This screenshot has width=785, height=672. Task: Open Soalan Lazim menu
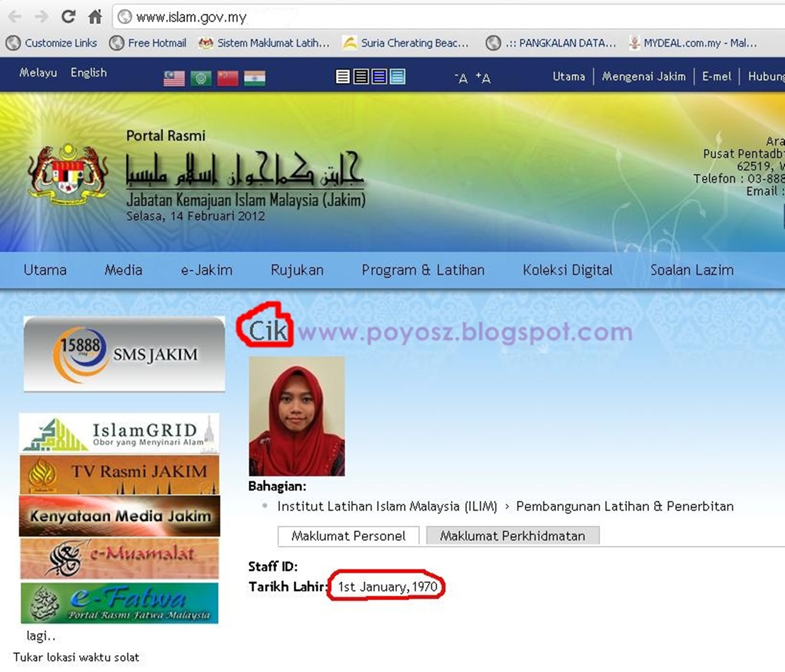[x=692, y=270]
